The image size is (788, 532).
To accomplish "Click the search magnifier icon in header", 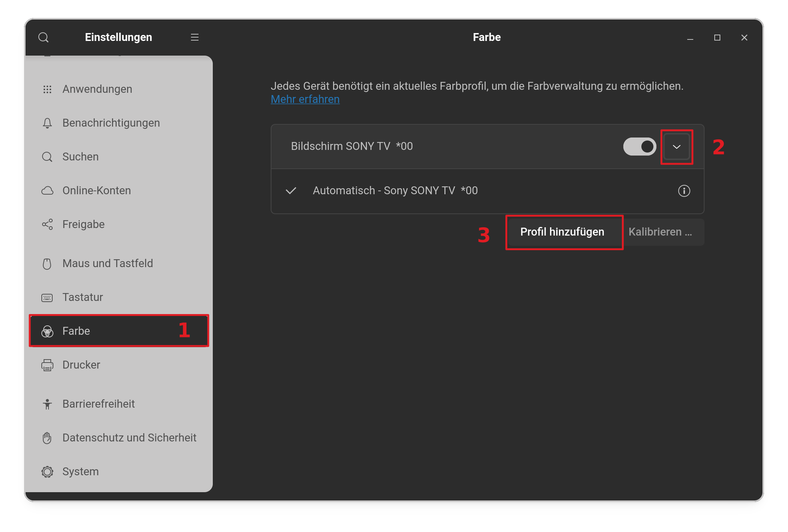I will (44, 37).
